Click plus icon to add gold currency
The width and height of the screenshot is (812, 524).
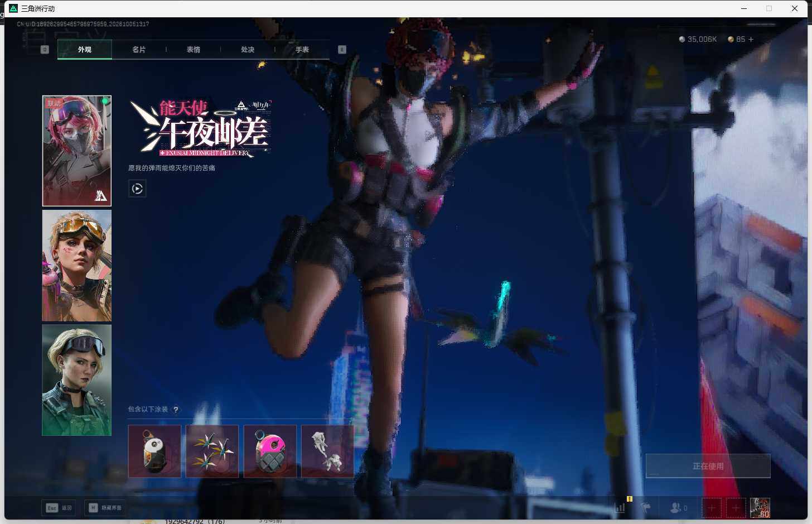(x=751, y=40)
